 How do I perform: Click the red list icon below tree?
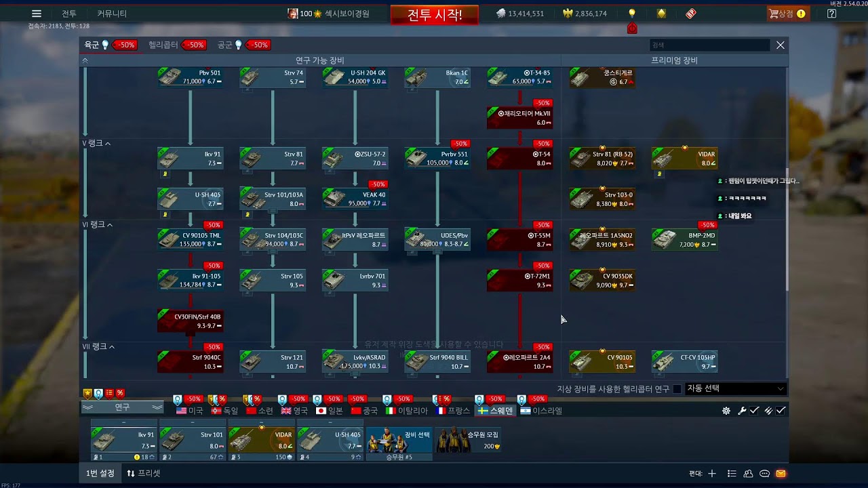coord(109,393)
